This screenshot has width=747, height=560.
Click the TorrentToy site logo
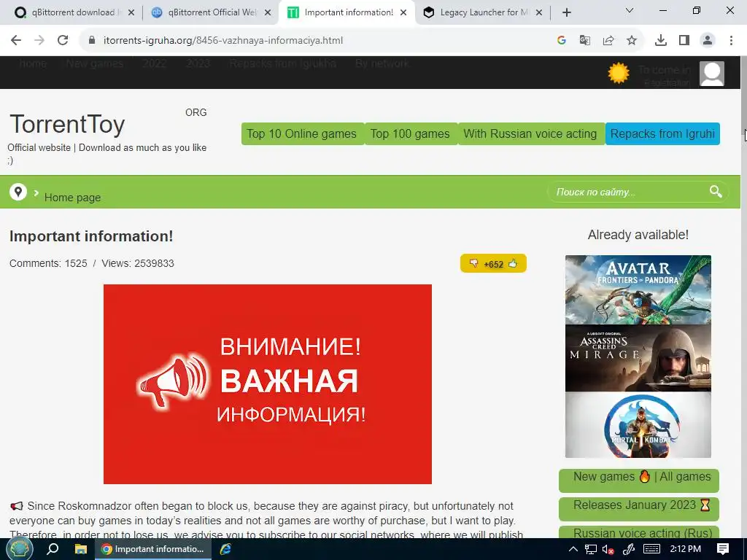pyautogui.click(x=67, y=124)
